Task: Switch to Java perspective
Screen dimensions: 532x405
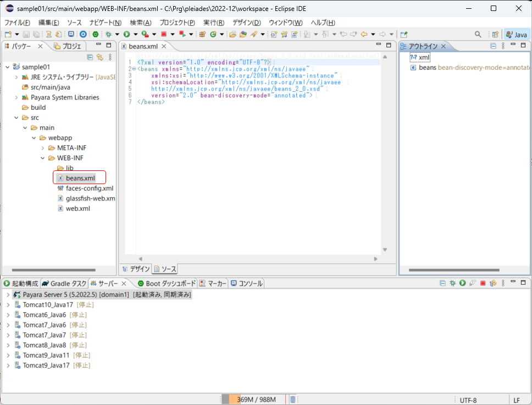Action: click(x=517, y=34)
